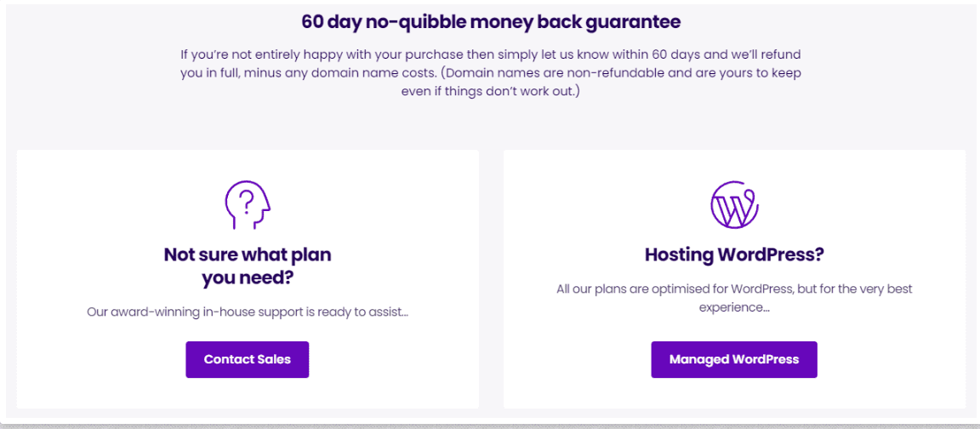Click the question-mark head icon
The image size is (980, 429).
pos(248,205)
